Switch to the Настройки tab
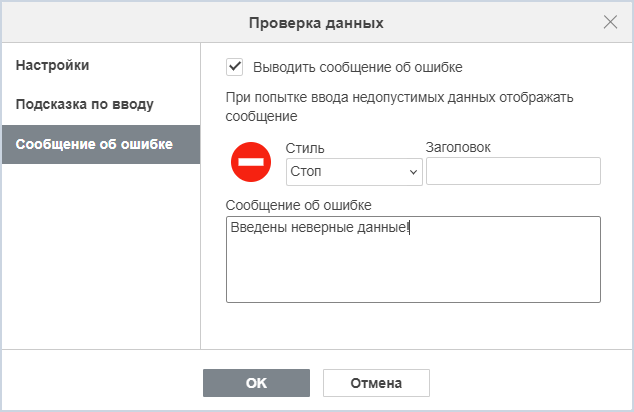The image size is (634, 412). click(101, 65)
